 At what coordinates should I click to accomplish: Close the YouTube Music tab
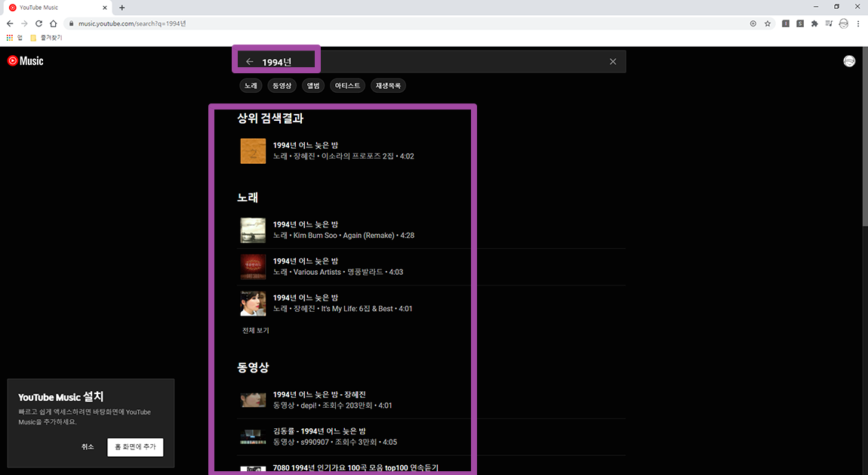(x=105, y=8)
